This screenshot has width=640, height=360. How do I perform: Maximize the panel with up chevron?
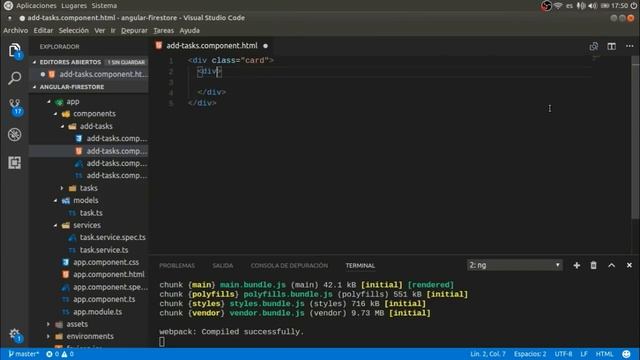(611, 265)
